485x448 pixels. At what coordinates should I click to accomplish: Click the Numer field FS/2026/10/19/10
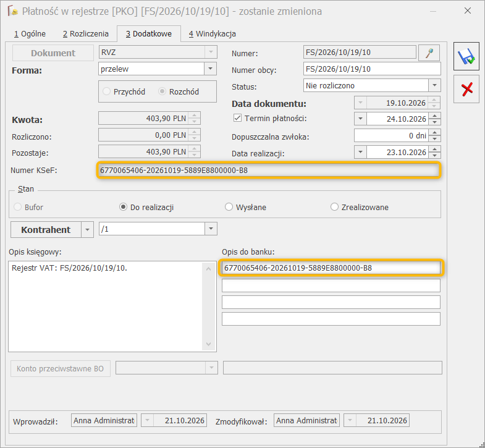coord(360,52)
